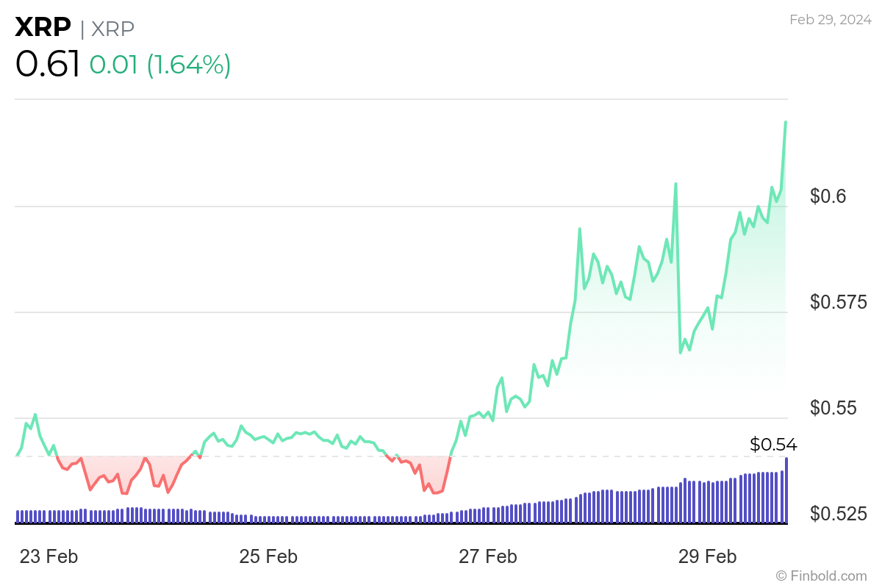The height and width of the screenshot is (588, 882).
Task: Click the tallest volume bar at far right
Action: point(786,490)
